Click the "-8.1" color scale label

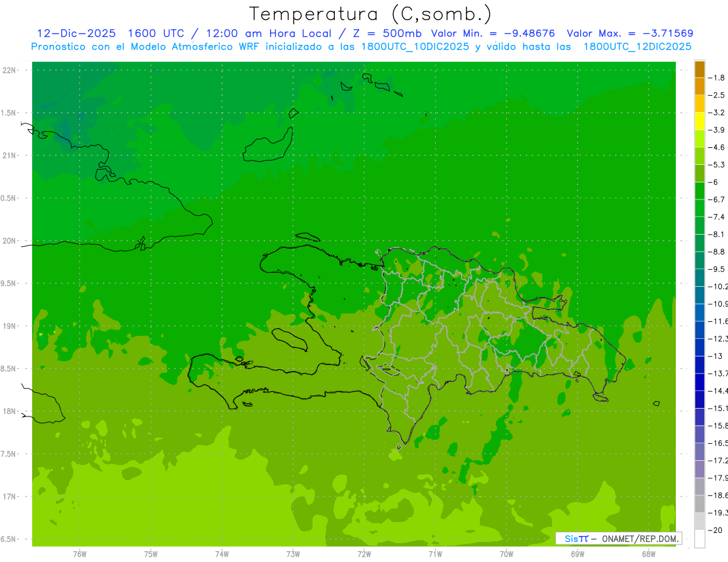click(x=717, y=234)
